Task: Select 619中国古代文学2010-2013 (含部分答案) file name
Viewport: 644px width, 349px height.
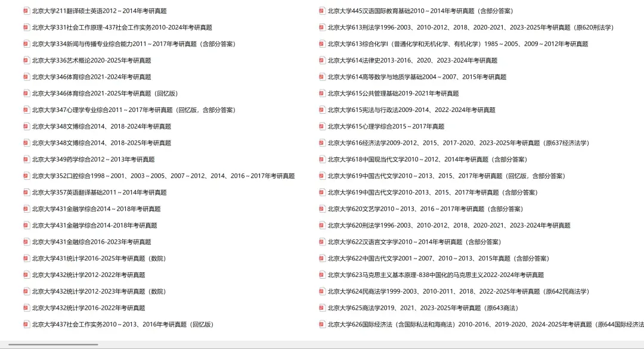Action: (x=433, y=192)
